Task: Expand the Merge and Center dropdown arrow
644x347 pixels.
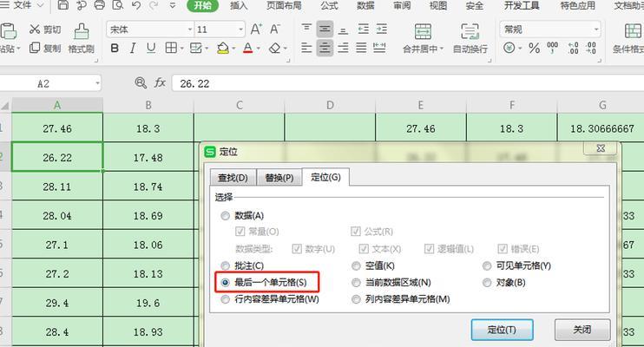Action: pos(442,49)
